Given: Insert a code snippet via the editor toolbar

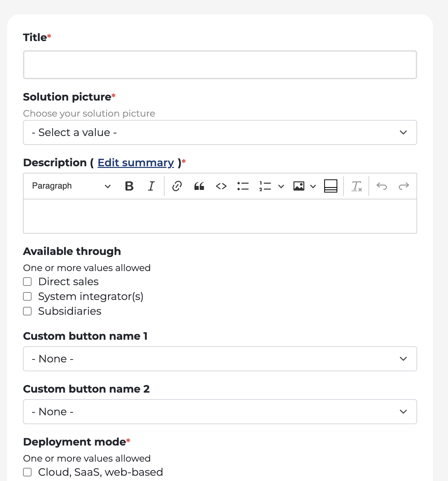Looking at the screenshot, I should pos(221,186).
